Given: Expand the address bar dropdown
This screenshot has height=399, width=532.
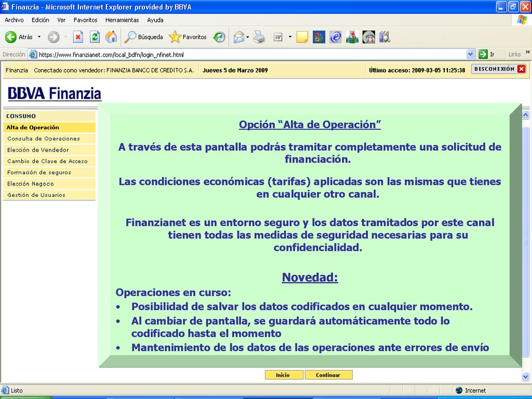Looking at the screenshot, I should point(470,54).
